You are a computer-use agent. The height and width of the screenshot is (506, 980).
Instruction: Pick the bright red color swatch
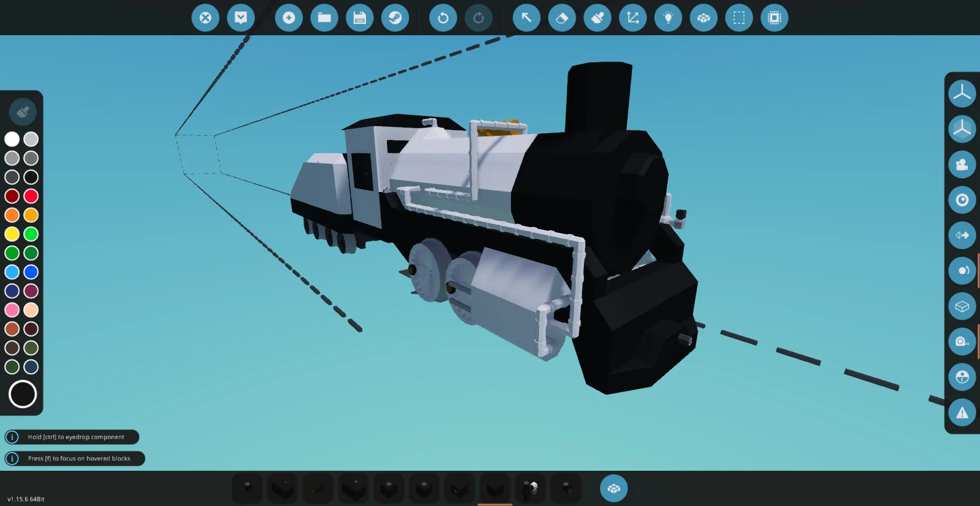(31, 196)
